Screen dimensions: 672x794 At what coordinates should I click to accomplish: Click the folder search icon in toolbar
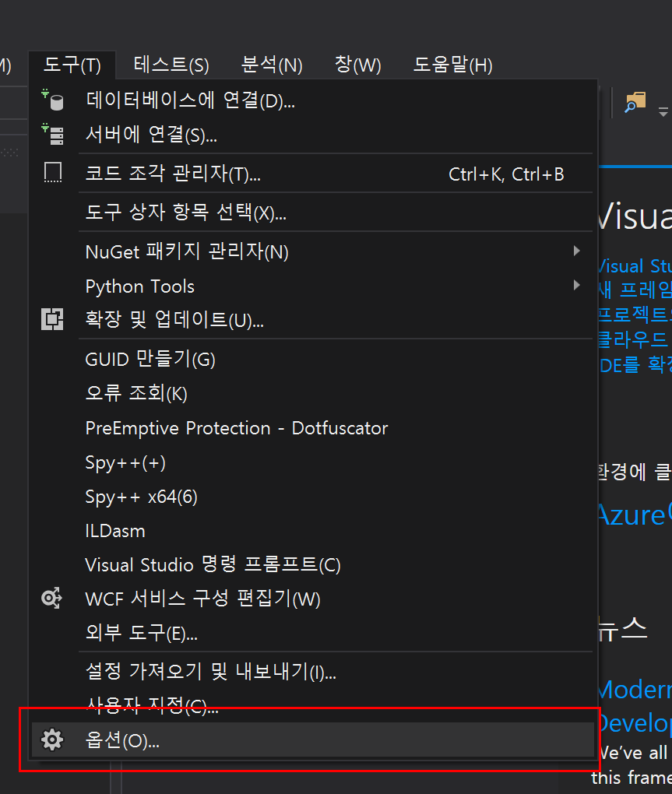635,102
